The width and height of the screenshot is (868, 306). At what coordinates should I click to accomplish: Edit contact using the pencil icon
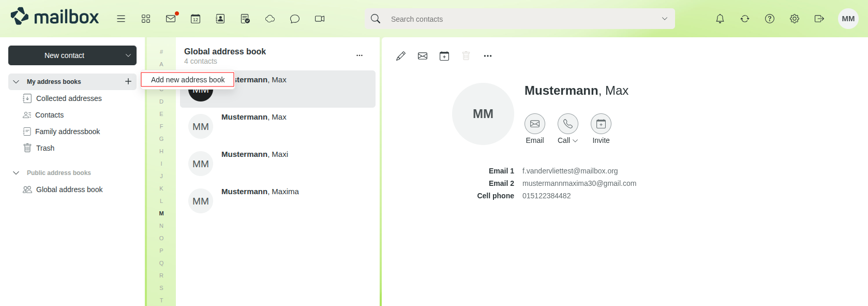click(x=400, y=56)
